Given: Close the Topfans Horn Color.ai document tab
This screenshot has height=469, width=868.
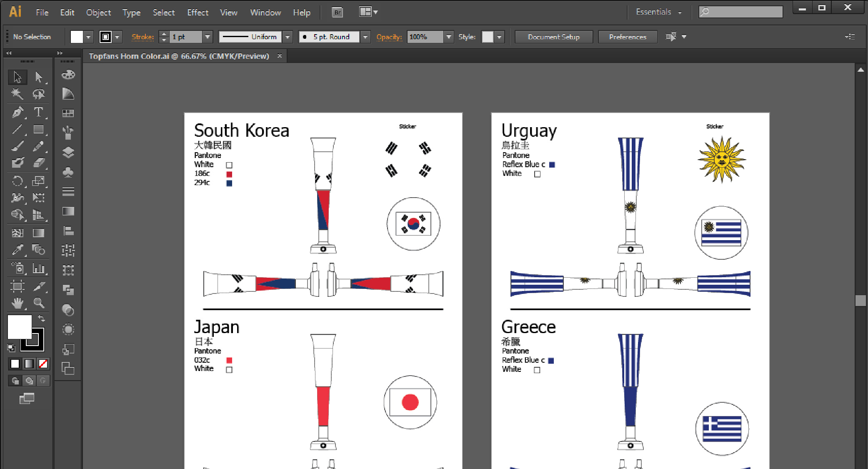Looking at the screenshot, I should point(280,56).
